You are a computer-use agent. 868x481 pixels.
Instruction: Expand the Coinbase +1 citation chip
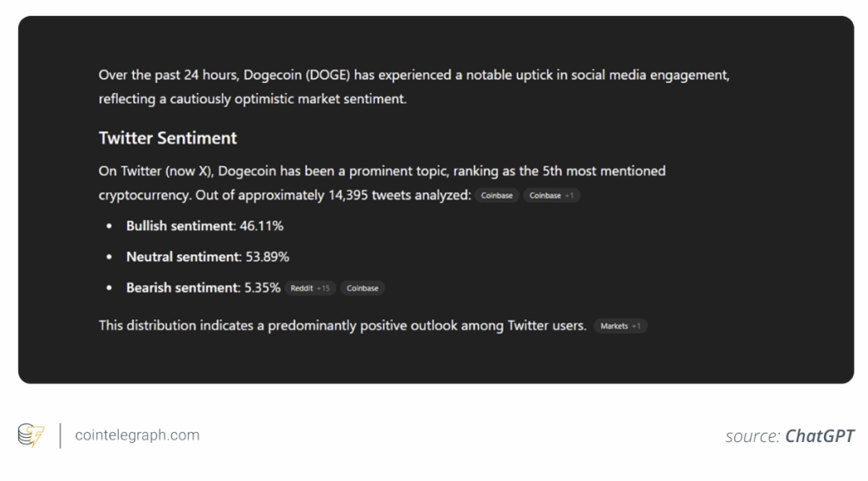coord(551,196)
